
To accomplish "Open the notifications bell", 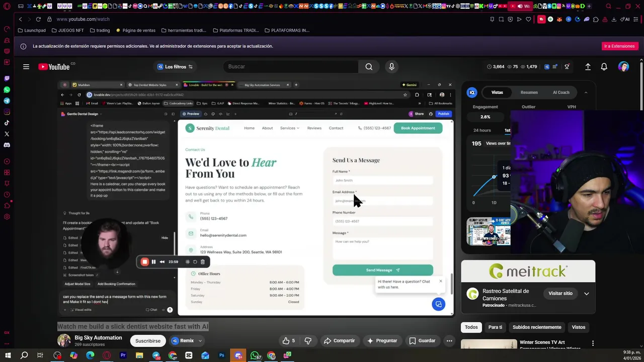I will (x=604, y=66).
